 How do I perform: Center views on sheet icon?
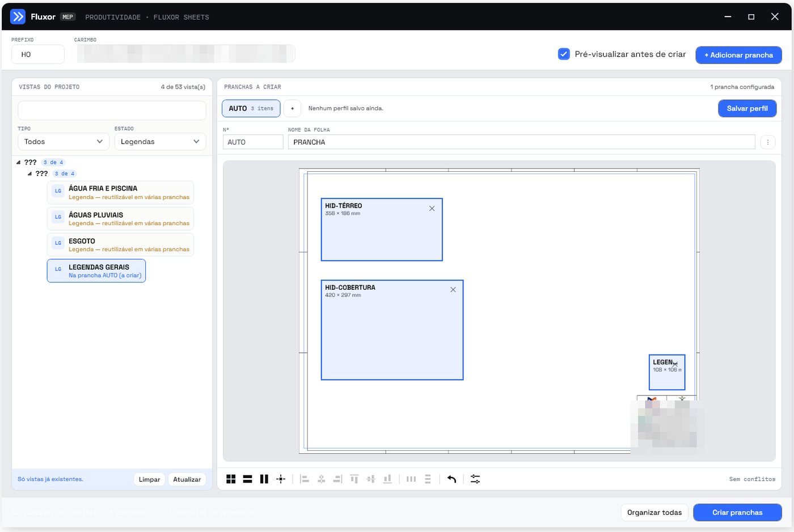pyautogui.click(x=281, y=479)
